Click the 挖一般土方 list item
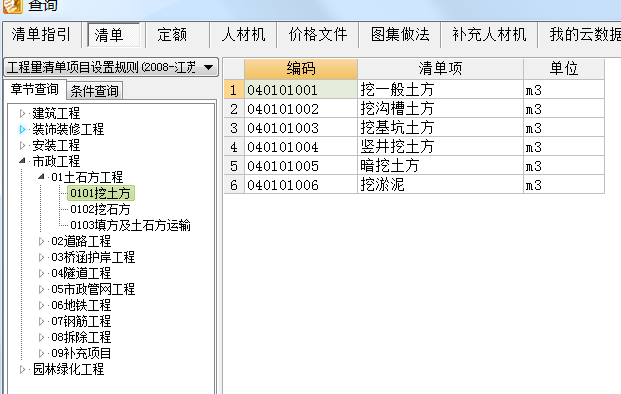Viewport: 621px width, 394px height. pyautogui.click(x=440, y=90)
